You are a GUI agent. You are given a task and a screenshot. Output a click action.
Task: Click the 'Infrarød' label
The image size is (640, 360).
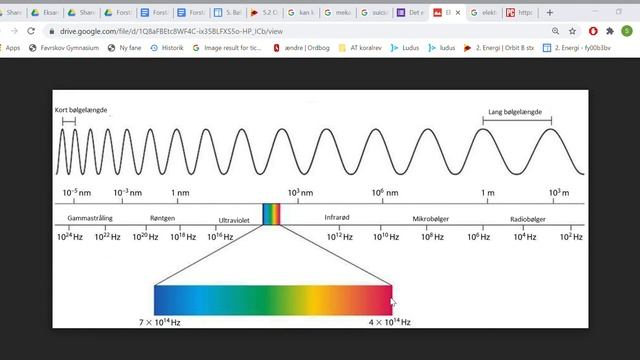pos(337,217)
